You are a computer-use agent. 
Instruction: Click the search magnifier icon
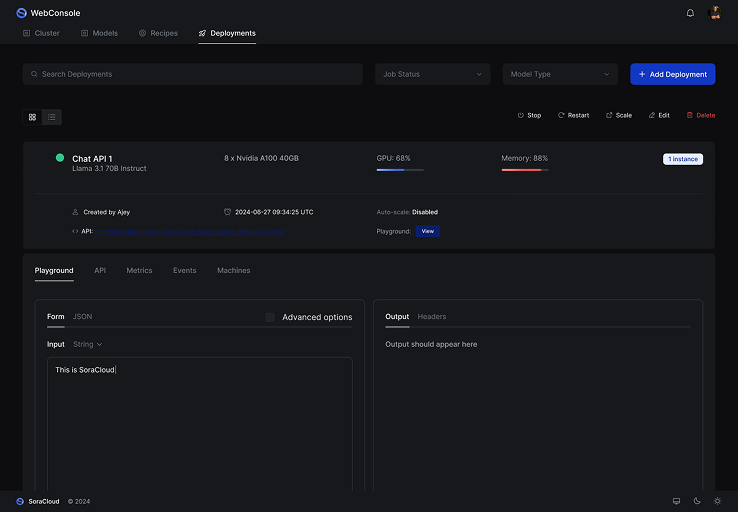[34, 74]
